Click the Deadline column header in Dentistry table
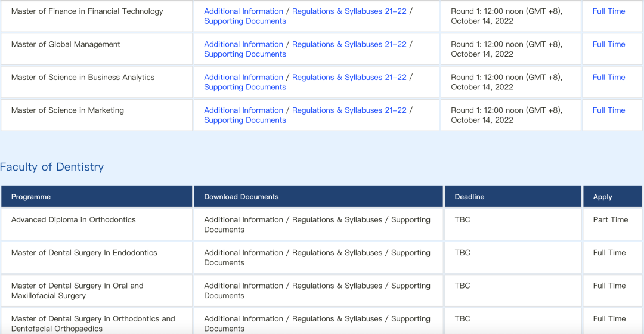 [469, 197]
